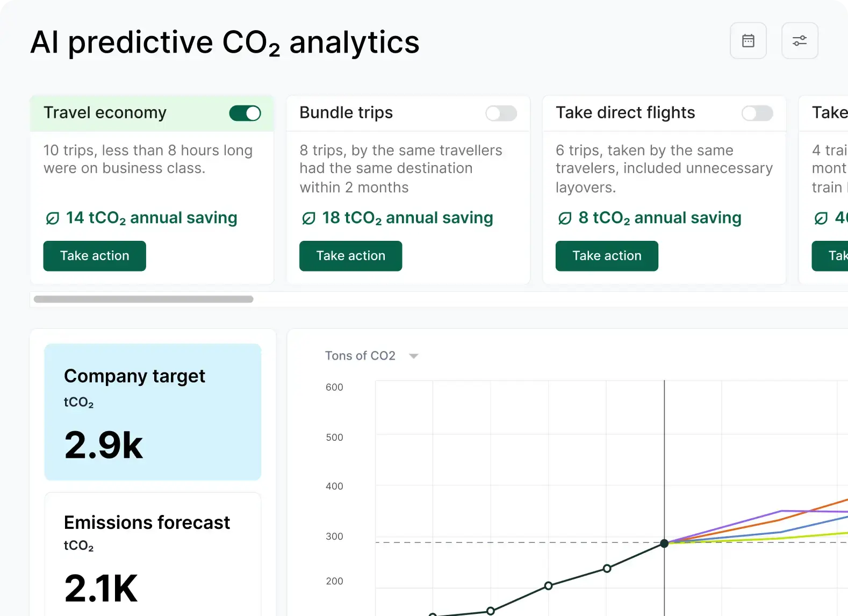Click the 400 y-axis label
This screenshot has height=616, width=848.
334,486
